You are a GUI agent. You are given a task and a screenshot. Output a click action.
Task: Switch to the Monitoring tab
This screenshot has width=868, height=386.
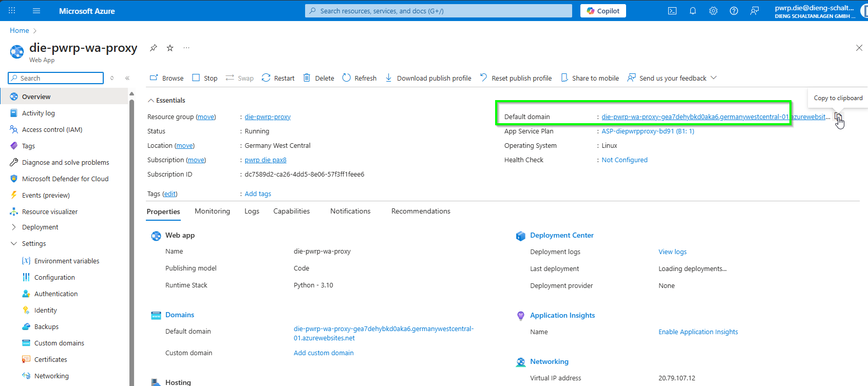(212, 211)
